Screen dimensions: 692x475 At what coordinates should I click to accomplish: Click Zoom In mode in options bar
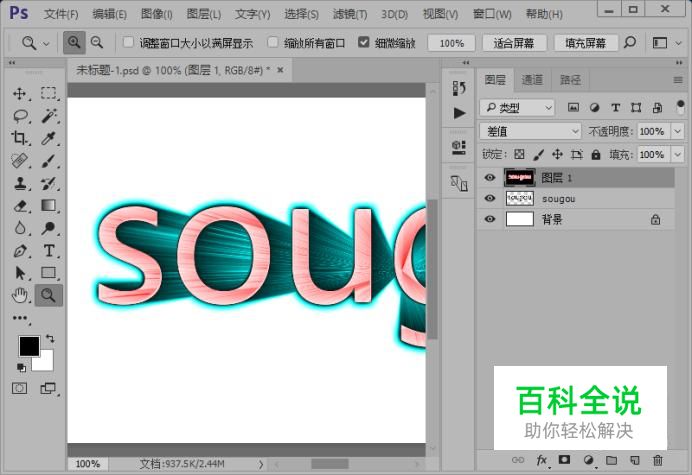click(74, 42)
